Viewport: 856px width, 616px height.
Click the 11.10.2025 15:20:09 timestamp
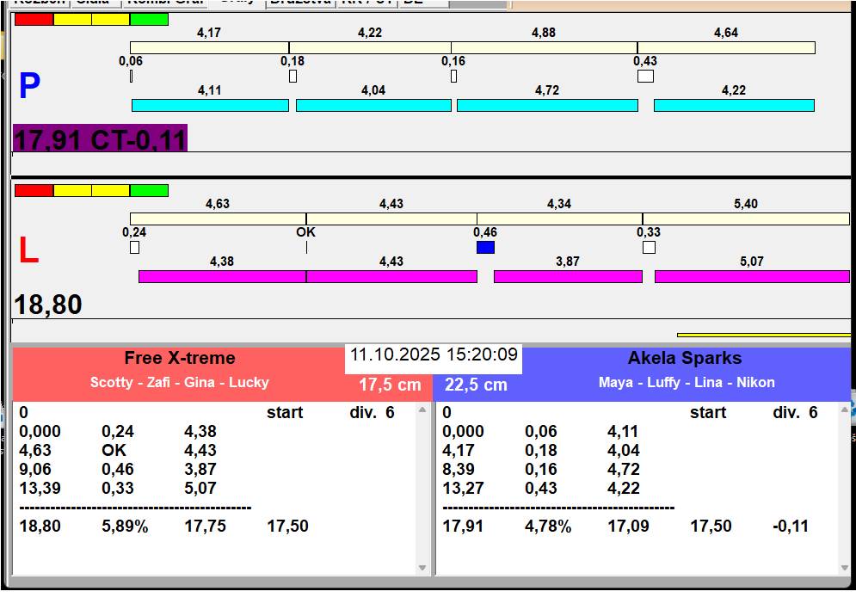pos(434,355)
